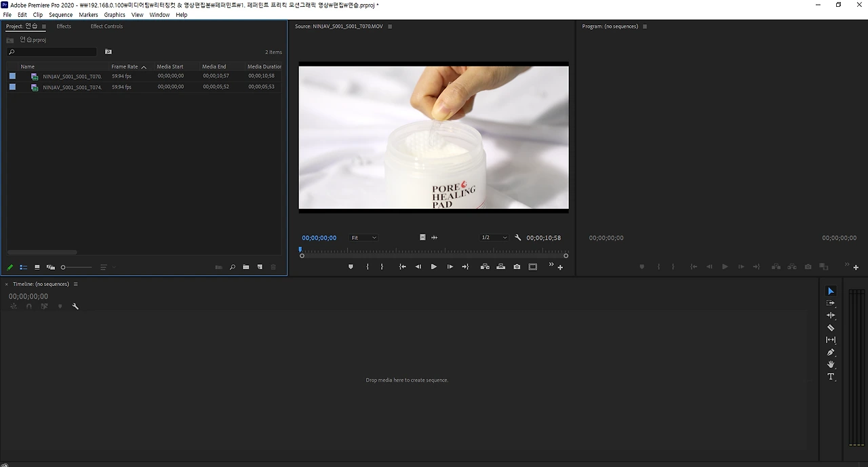This screenshot has width=868, height=467.
Task: Toggle Linked Selection in Timeline
Action: point(44,306)
